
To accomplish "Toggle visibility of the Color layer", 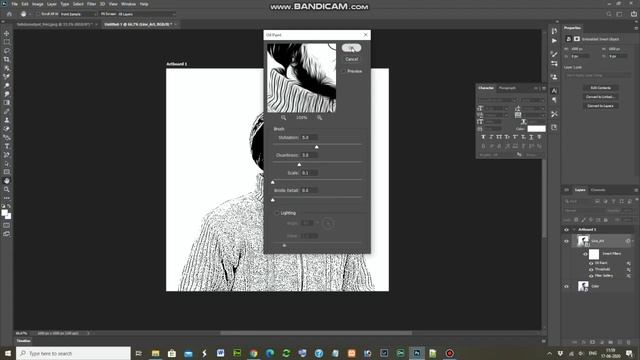I will (x=566, y=287).
